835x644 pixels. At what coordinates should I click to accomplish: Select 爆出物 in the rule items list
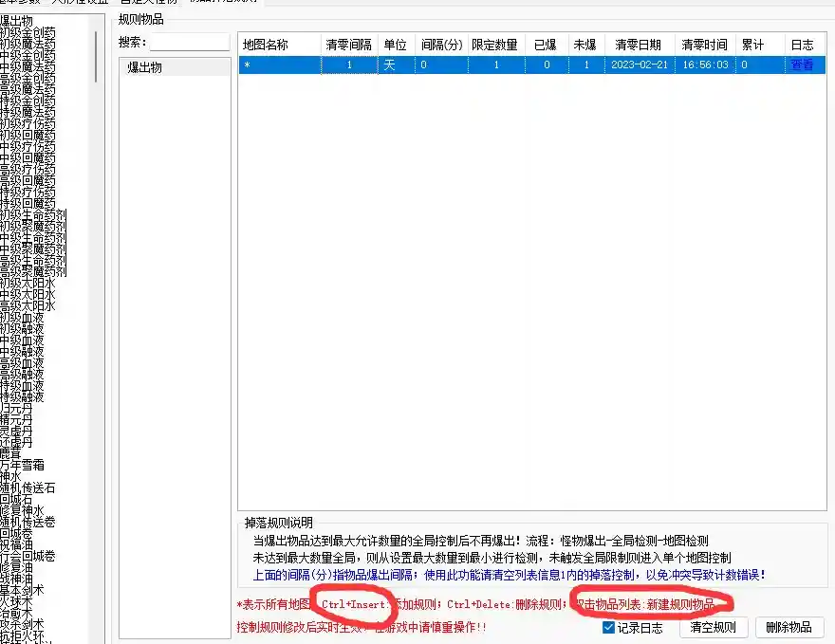175,67
